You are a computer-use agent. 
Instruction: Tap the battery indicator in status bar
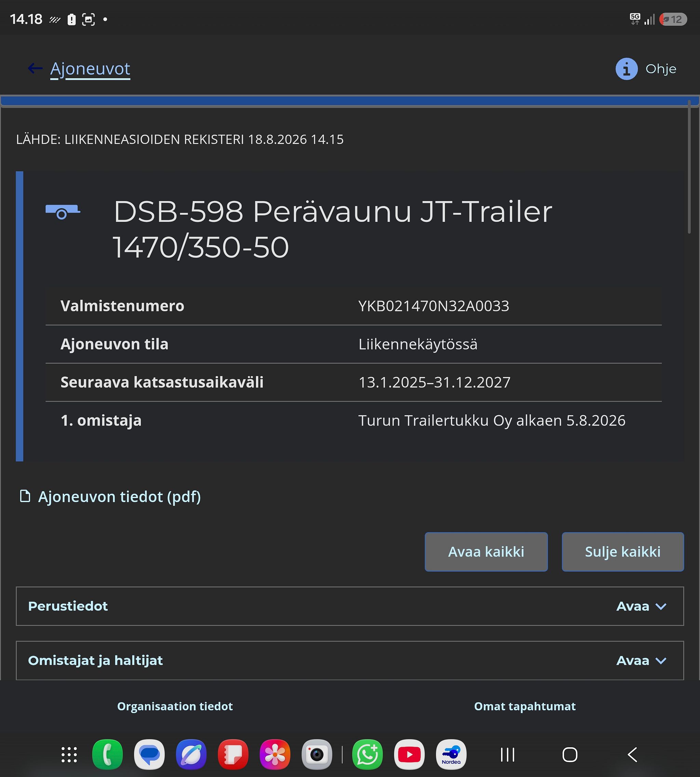[673, 19]
